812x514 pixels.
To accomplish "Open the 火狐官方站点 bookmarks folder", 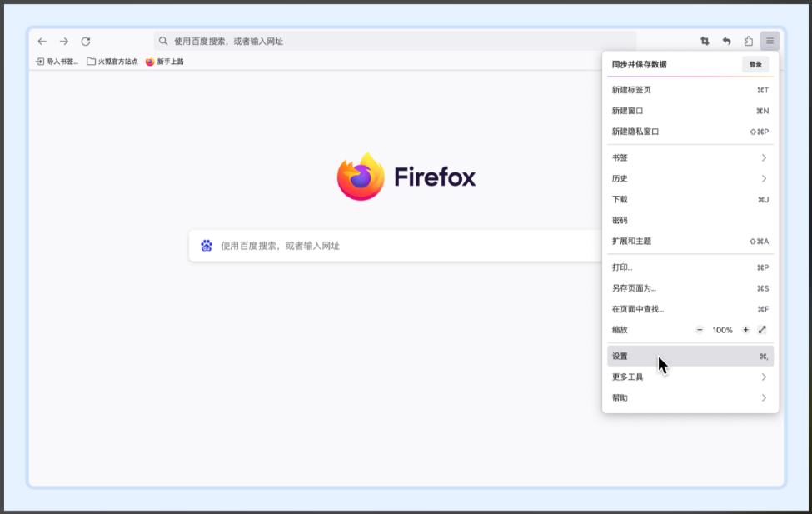I will (x=112, y=61).
